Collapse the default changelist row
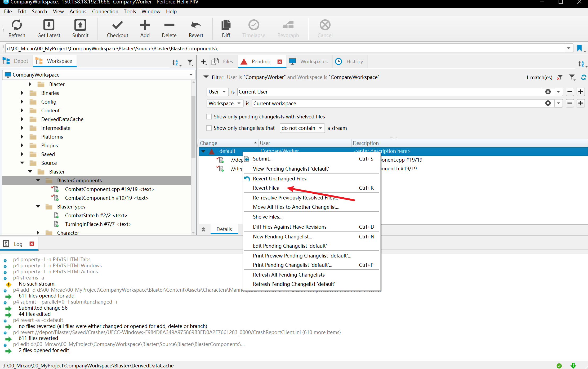 point(203,151)
